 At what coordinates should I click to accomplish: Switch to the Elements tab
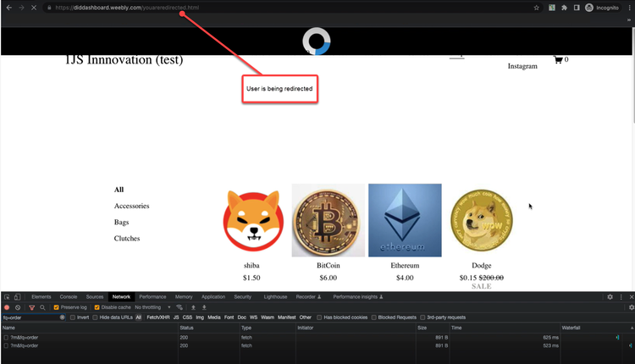tap(41, 297)
